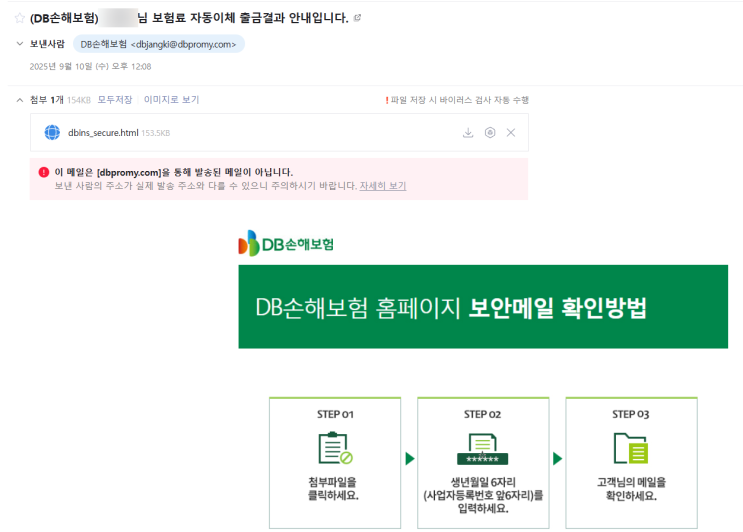The height and width of the screenshot is (532, 743).
Task: Click the 153.5KB file size text
Action: (155, 133)
